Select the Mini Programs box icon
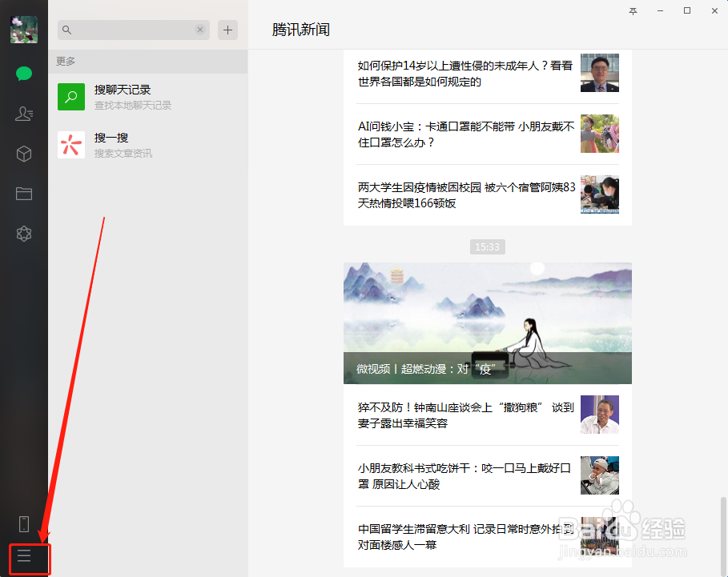Image resolution: width=728 pixels, height=577 pixels. coord(23,154)
